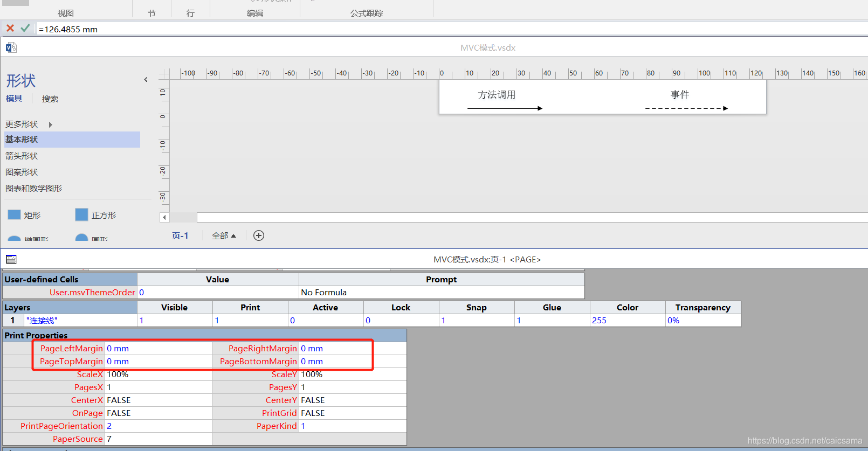Image resolution: width=868 pixels, height=451 pixels.
Task: Select the layer Transparency cell 0%
Action: tap(703, 320)
